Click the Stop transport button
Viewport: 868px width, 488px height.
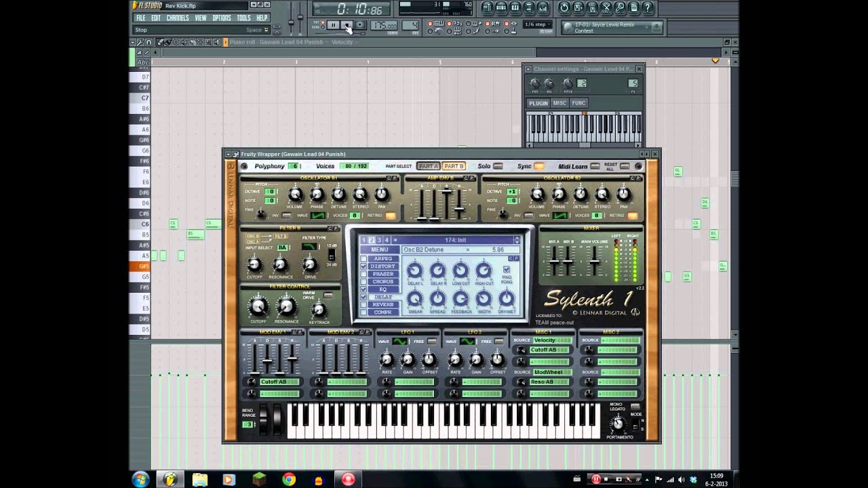[347, 25]
